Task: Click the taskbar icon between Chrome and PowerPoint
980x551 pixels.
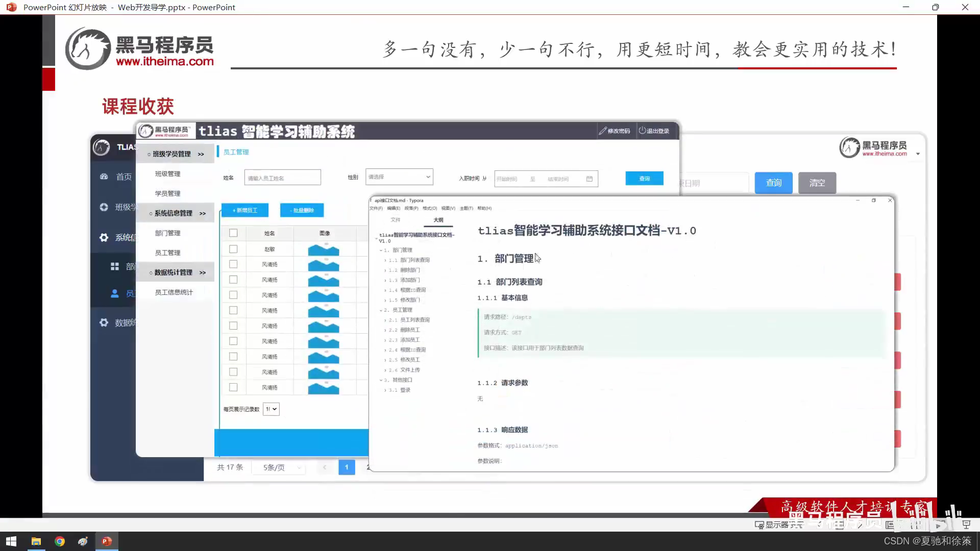Action: [83, 541]
